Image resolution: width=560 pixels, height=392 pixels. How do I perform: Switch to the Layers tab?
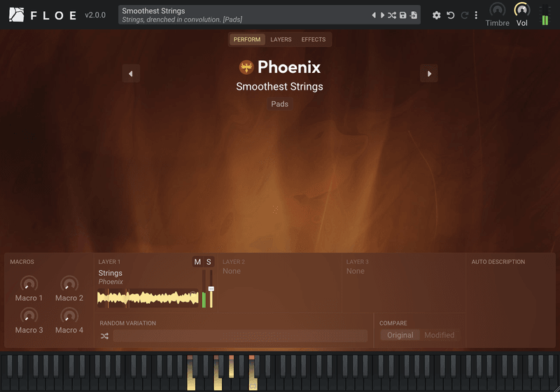pos(281,39)
